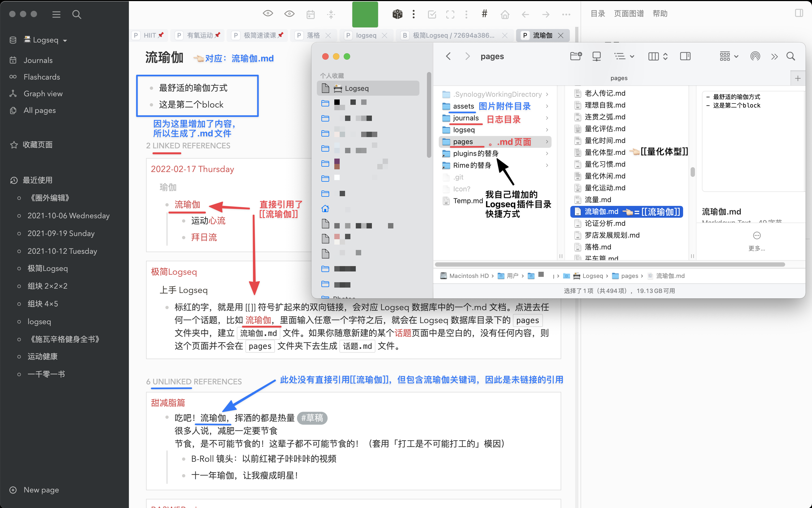Navigate forward with Logseq right arrow
The height and width of the screenshot is (508, 812).
(x=546, y=15)
